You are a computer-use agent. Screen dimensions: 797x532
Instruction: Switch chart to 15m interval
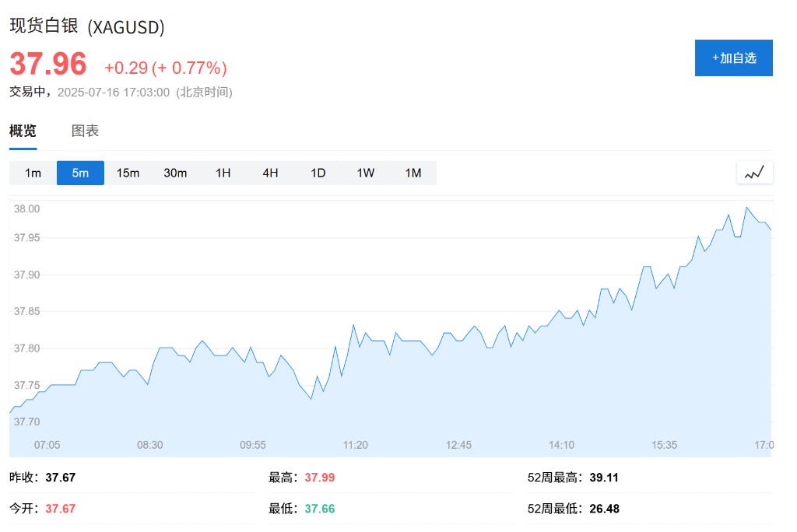coord(128,173)
